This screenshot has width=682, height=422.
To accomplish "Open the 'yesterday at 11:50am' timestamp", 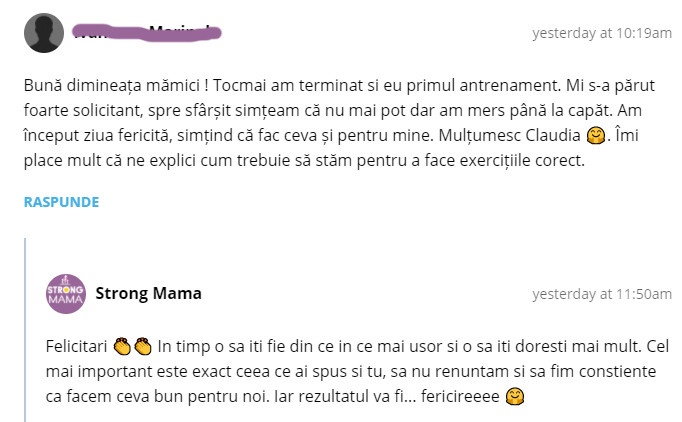I will 601,294.
